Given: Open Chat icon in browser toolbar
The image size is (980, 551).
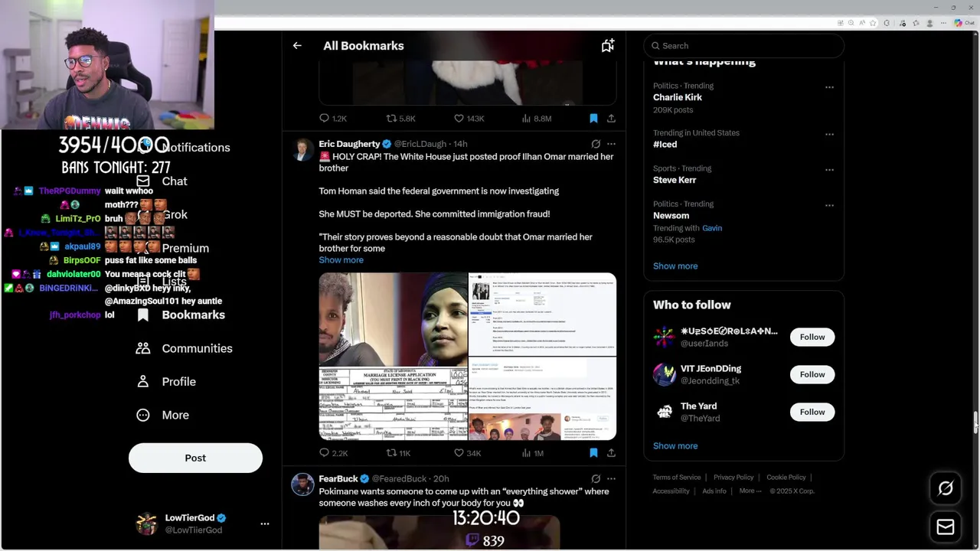Looking at the screenshot, I should click(964, 23).
